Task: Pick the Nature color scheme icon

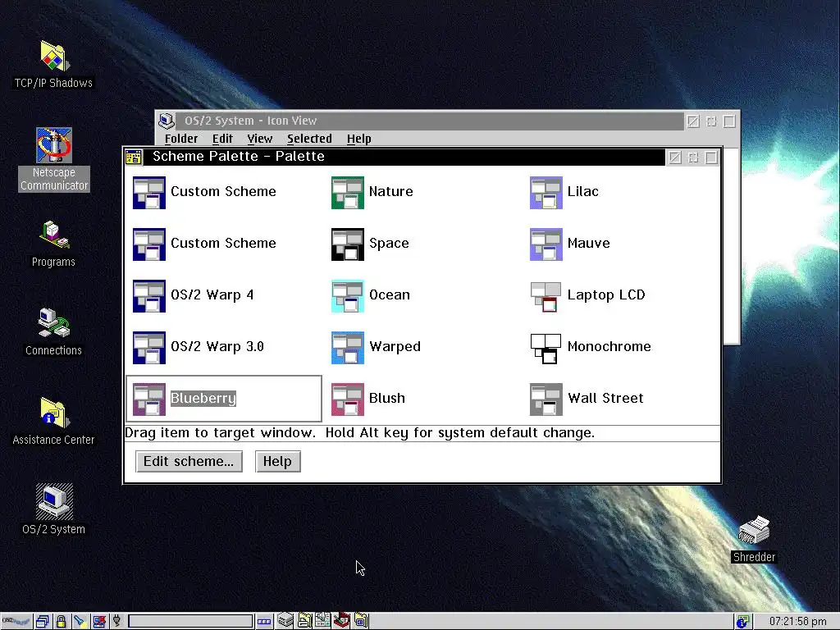Action: pos(348,192)
